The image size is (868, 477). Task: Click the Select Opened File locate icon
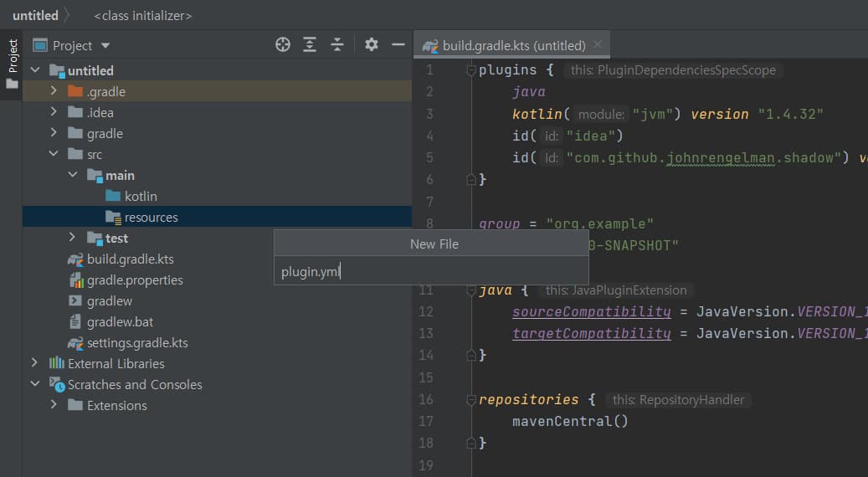point(283,45)
